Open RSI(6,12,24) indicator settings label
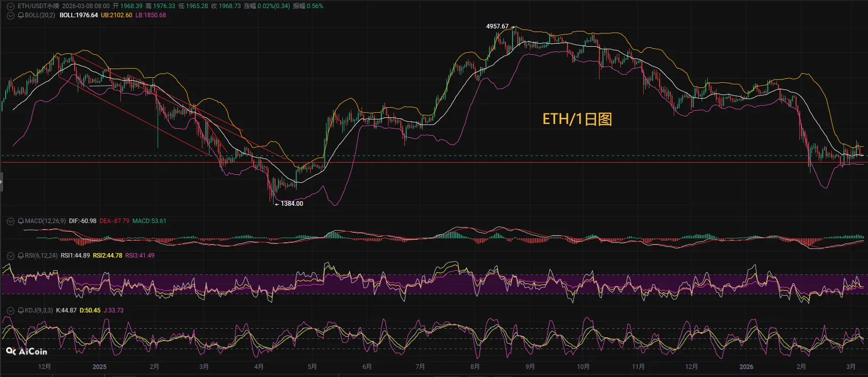Screen dimensions: 868x377 tap(41, 256)
